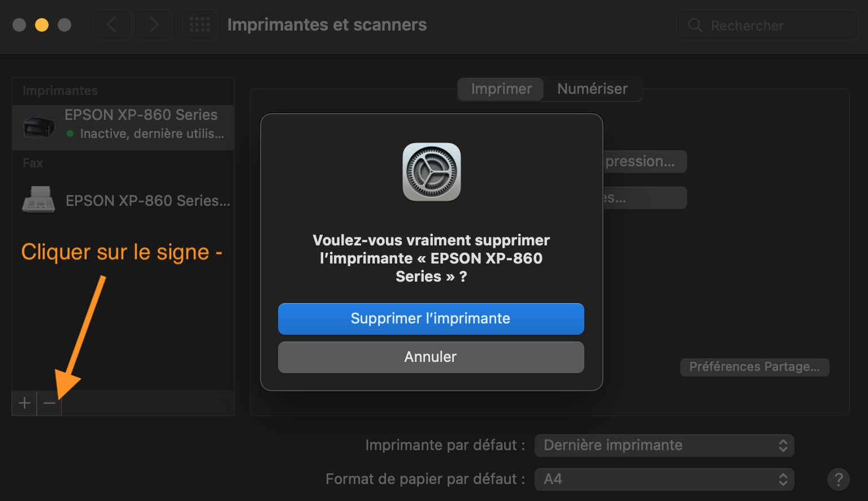Select EPSON XP-860 Series printer in list
The width and height of the screenshot is (868, 501).
141,115
